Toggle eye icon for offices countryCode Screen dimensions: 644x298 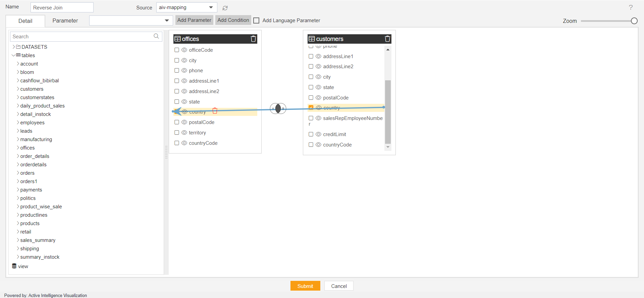(x=184, y=143)
